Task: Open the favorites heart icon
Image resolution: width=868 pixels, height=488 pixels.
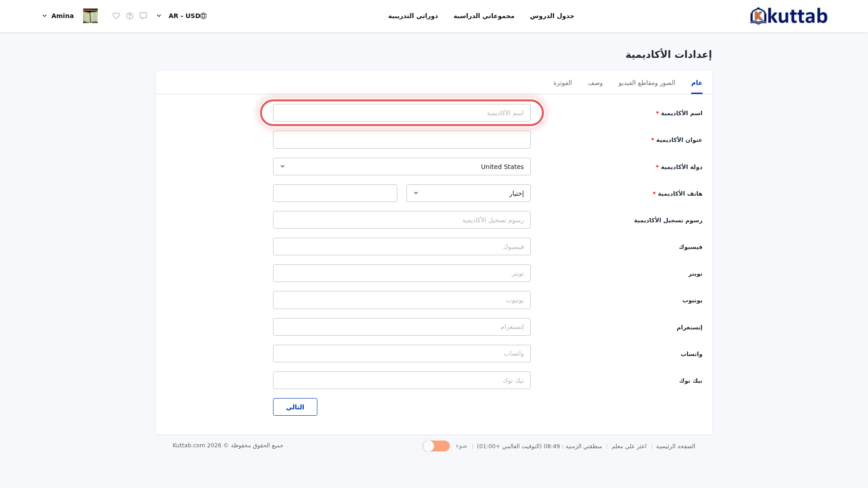Action: [116, 16]
